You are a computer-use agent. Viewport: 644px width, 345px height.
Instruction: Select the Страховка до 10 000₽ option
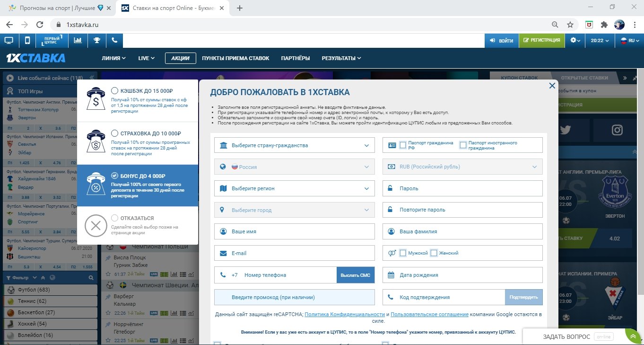114,133
